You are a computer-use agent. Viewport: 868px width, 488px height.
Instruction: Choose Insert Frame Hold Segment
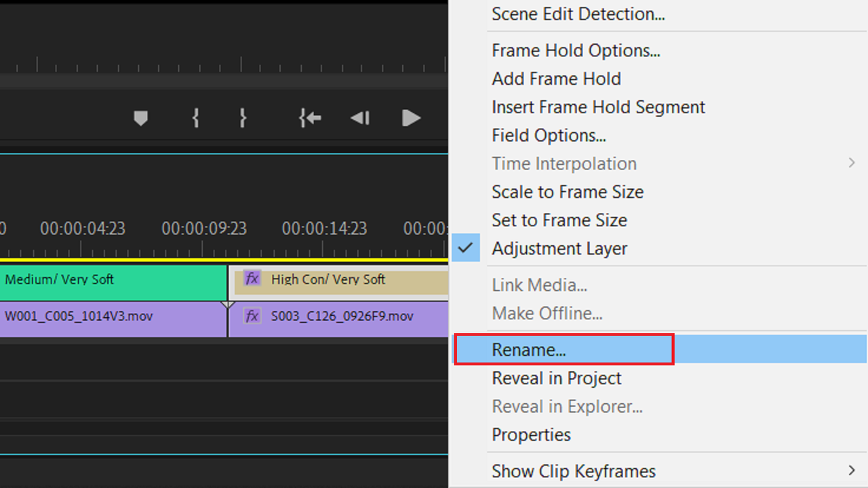598,107
